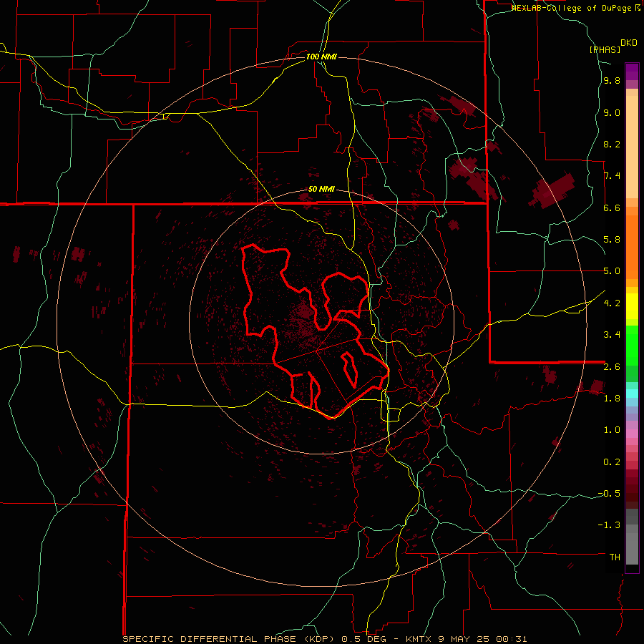644x644 pixels.
Task: Click the 1.0 scale value
Action: click(x=612, y=430)
